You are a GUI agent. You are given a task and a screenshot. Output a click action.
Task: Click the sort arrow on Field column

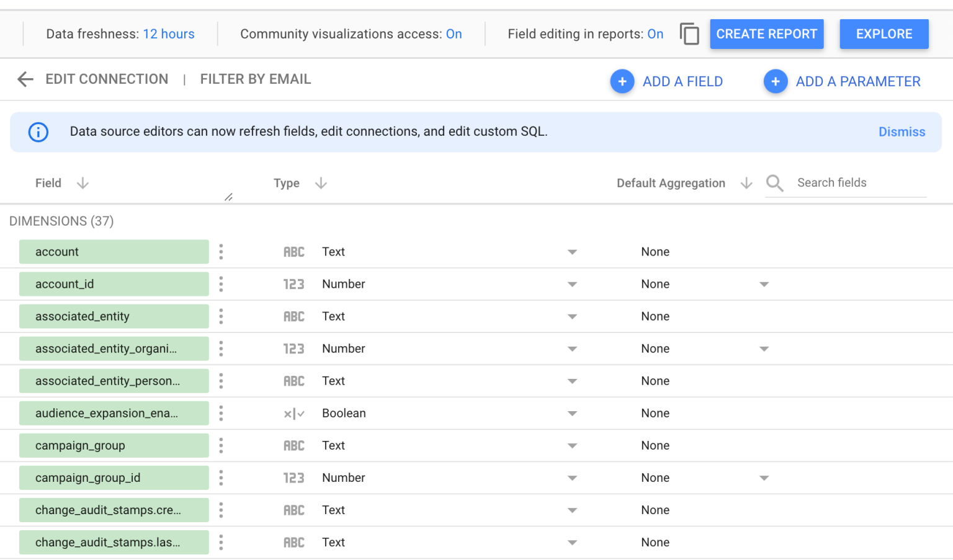click(x=83, y=183)
